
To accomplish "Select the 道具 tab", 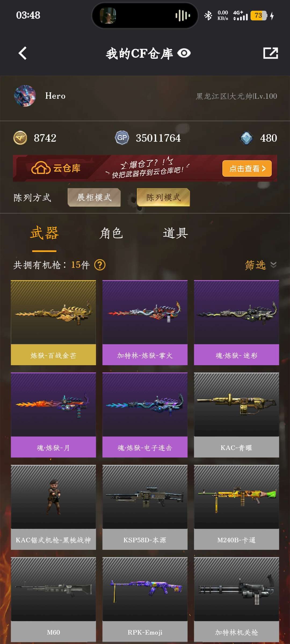I will 175,233.
